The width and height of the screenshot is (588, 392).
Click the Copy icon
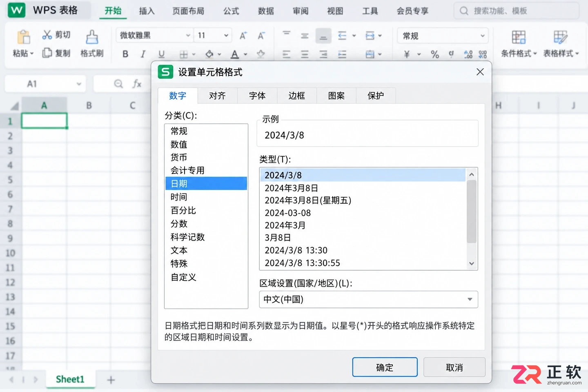47,53
